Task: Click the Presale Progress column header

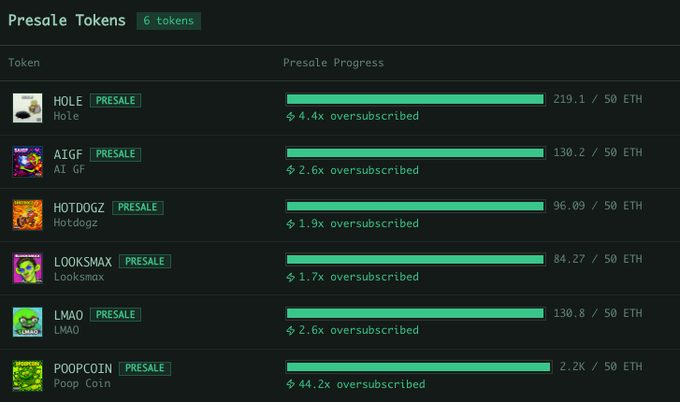Action: 333,63
